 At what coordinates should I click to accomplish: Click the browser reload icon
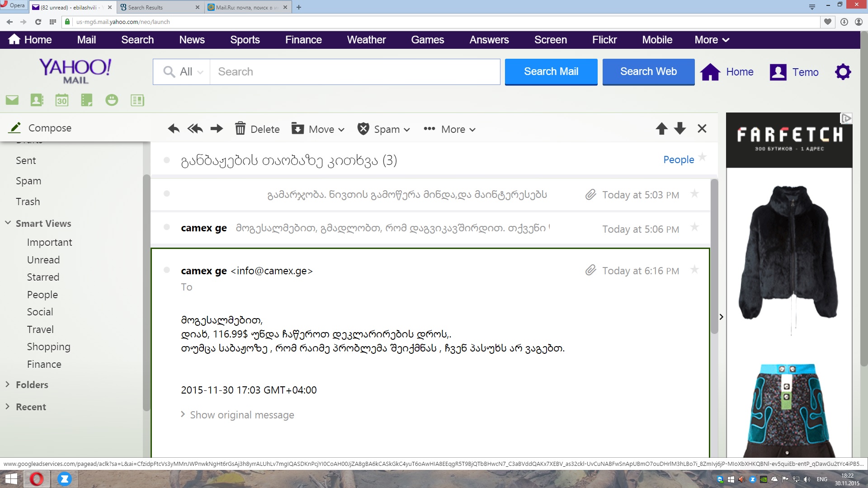click(x=38, y=22)
